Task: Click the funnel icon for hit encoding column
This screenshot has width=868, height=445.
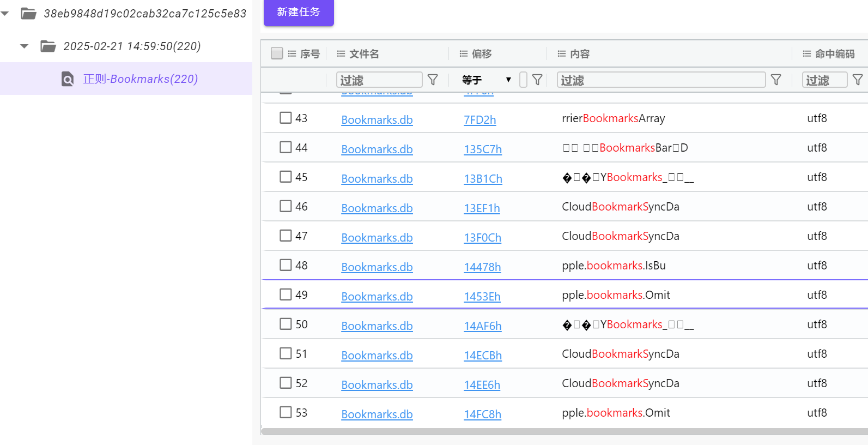Action: pos(858,80)
